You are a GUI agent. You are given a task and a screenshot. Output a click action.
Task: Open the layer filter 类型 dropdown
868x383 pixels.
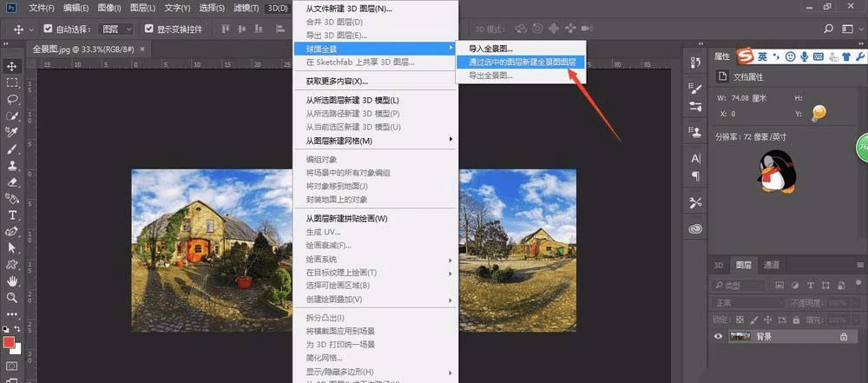(x=739, y=286)
